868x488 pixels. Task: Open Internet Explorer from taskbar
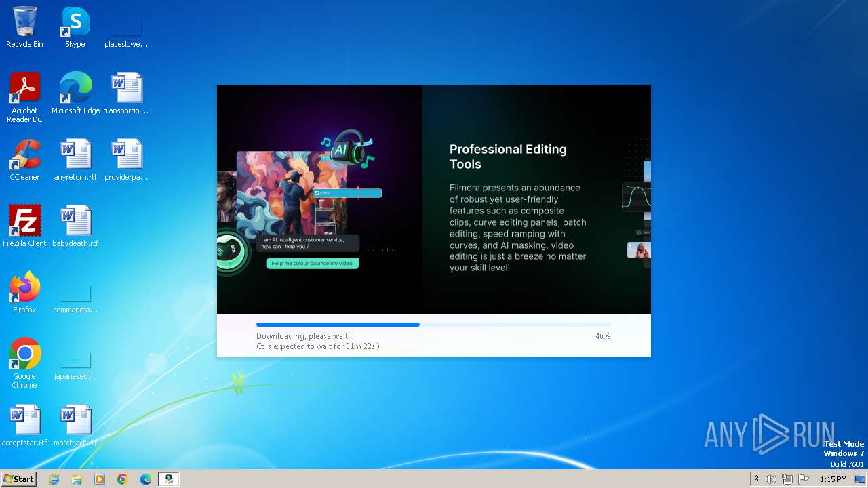[54, 479]
